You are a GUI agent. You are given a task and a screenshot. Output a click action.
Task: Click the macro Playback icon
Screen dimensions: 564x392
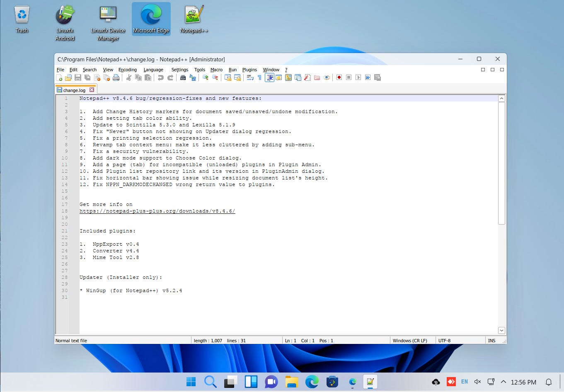(x=358, y=77)
